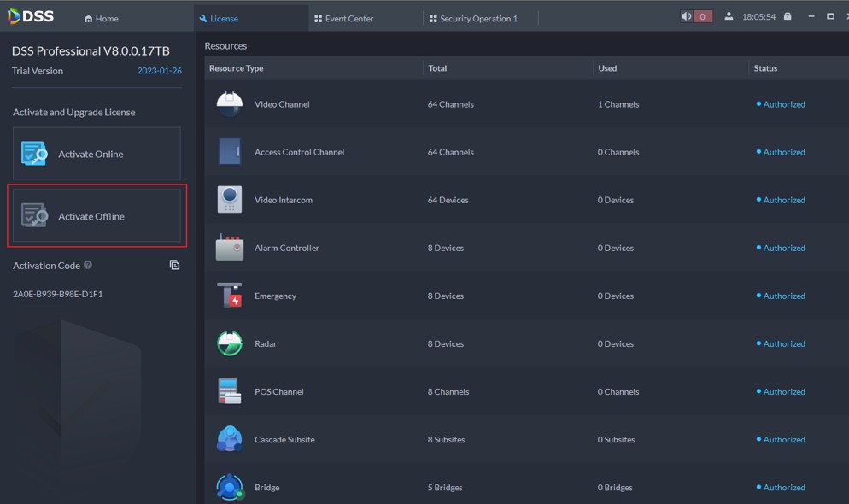
Task: Click the Video Channel camera icon
Action: tap(229, 104)
